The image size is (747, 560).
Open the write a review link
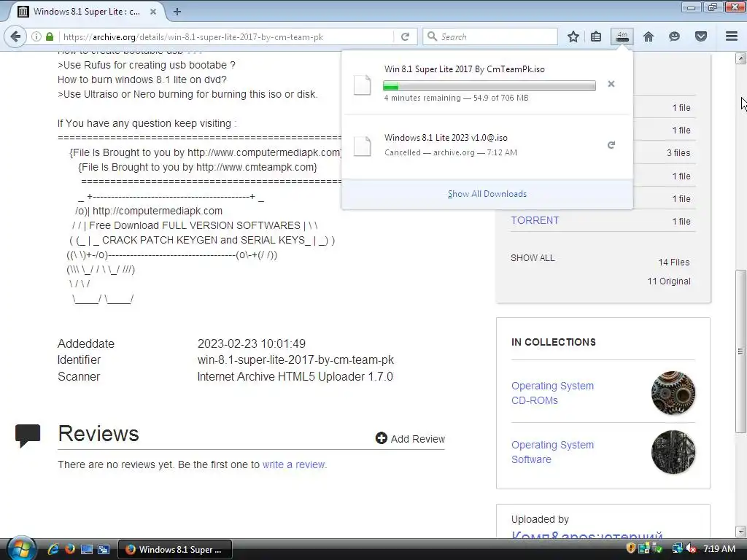point(294,464)
